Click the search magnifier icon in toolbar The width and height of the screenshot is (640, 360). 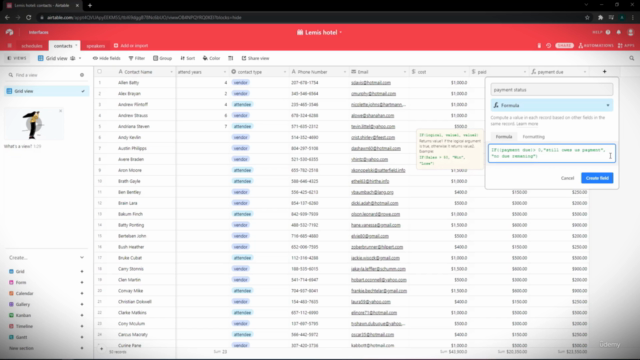631,58
